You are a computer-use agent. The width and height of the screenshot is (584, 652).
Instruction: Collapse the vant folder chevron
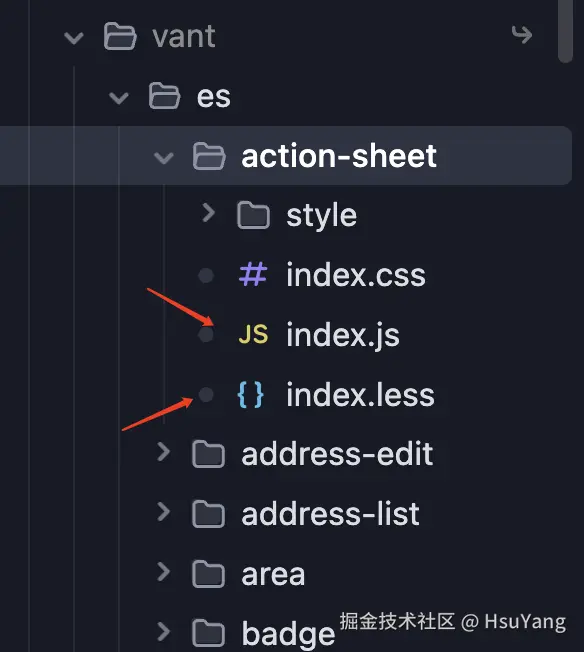74,38
